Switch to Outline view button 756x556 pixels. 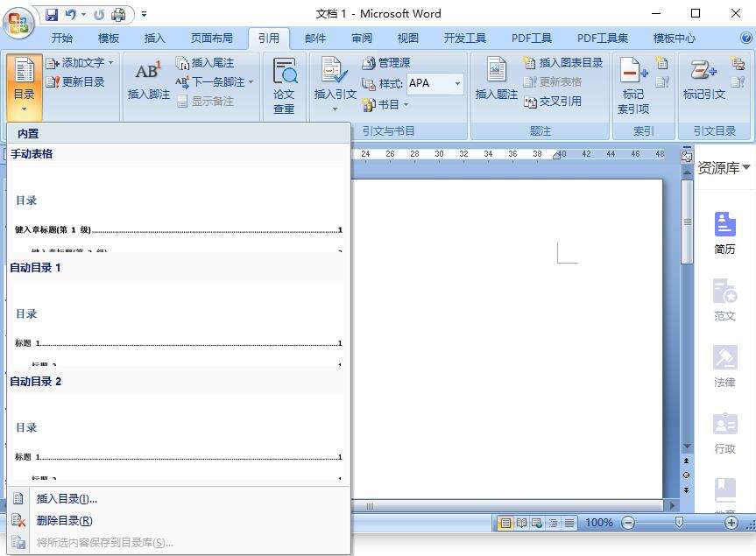[x=554, y=523]
